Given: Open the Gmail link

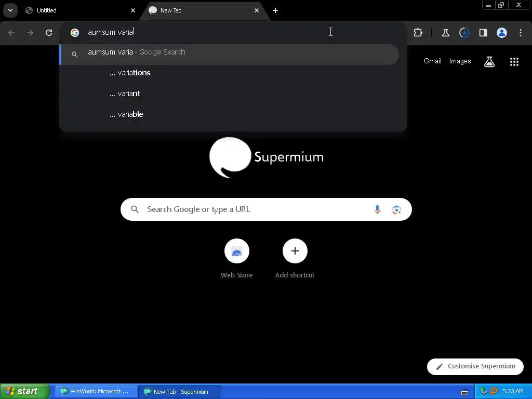Looking at the screenshot, I should [433, 61].
